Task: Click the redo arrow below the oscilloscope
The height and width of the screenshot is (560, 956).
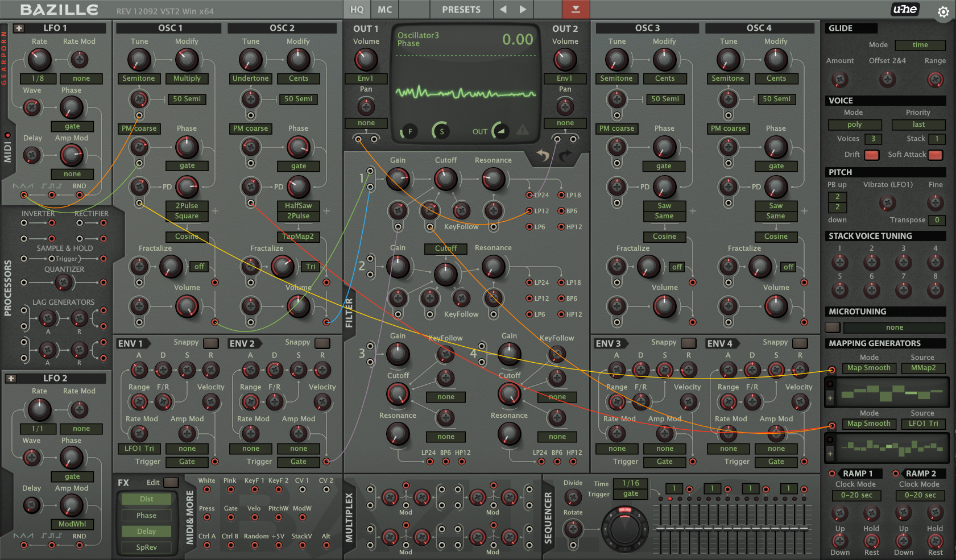Action: tap(565, 155)
